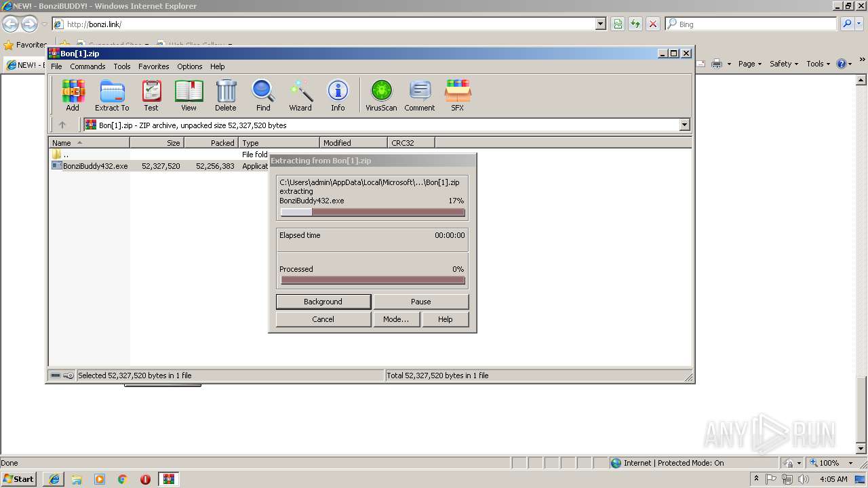Click the IE stop loading X icon

[x=653, y=24]
